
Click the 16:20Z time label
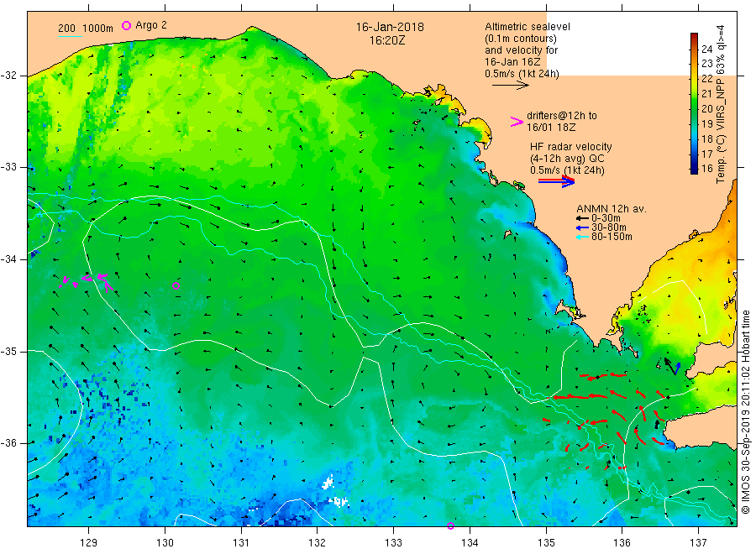pos(387,40)
